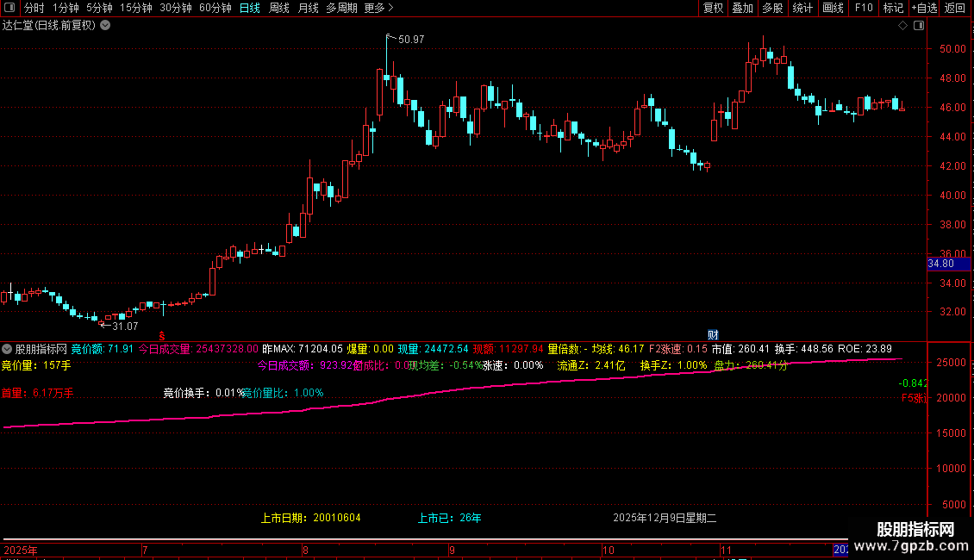
Task: Open the 多周期 multi-period view
Action: click(x=341, y=8)
